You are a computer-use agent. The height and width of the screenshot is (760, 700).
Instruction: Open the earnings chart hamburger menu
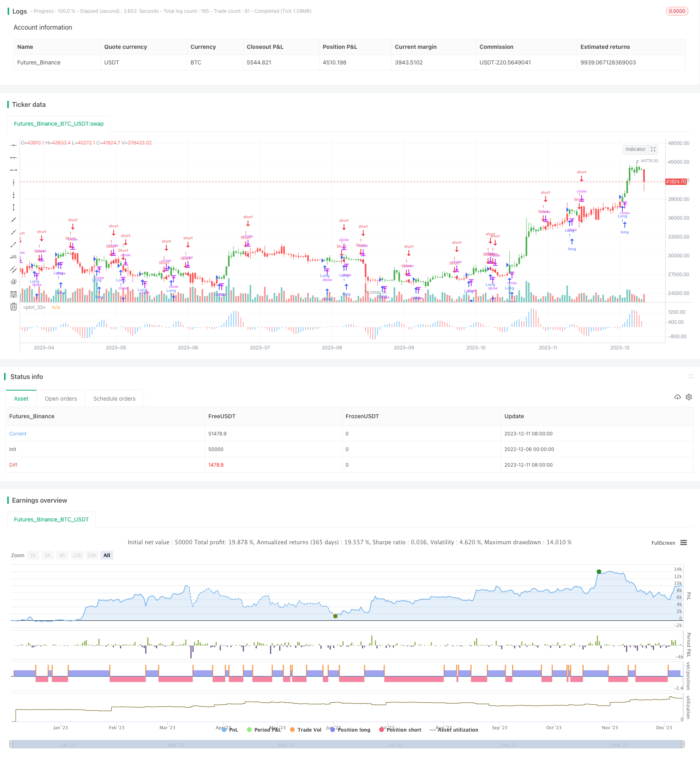[684, 543]
